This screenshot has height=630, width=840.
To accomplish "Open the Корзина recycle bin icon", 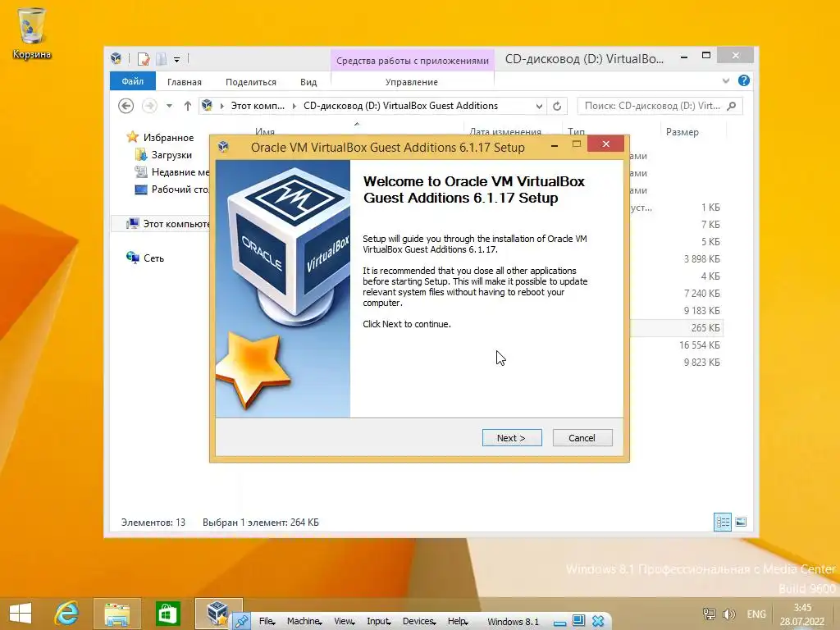I will [32, 33].
